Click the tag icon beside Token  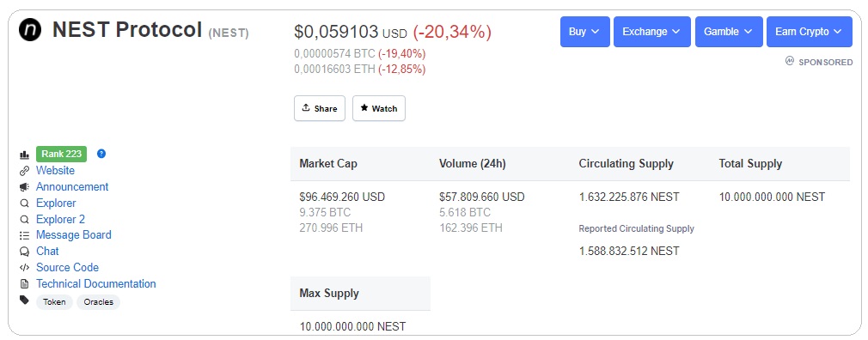tap(24, 301)
